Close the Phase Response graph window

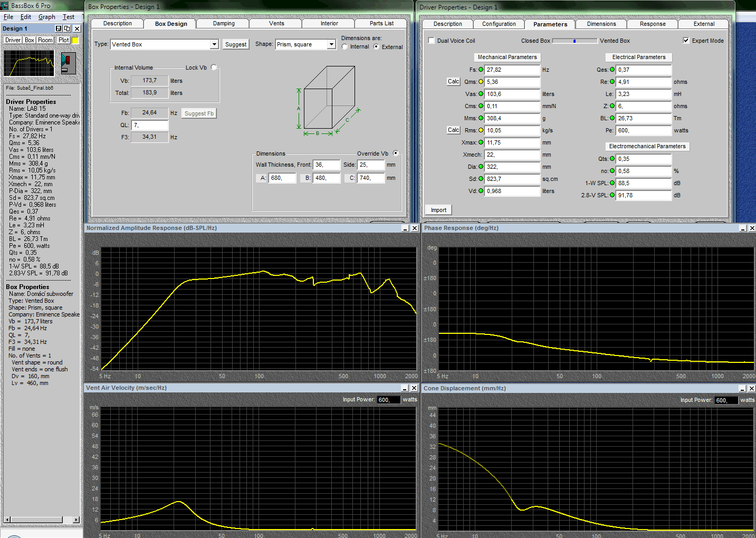tap(752, 228)
